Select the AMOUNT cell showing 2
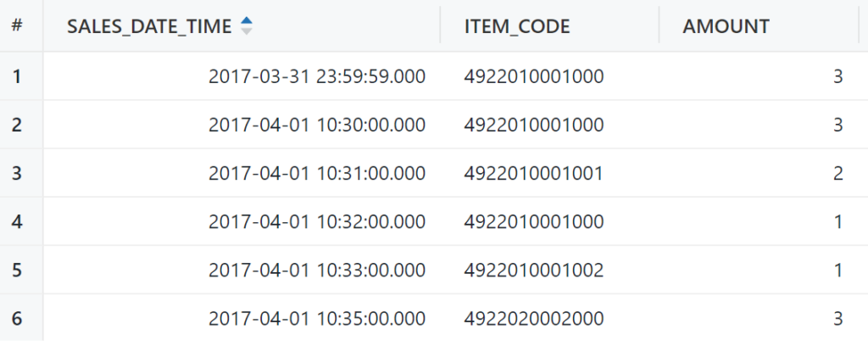 click(x=837, y=173)
